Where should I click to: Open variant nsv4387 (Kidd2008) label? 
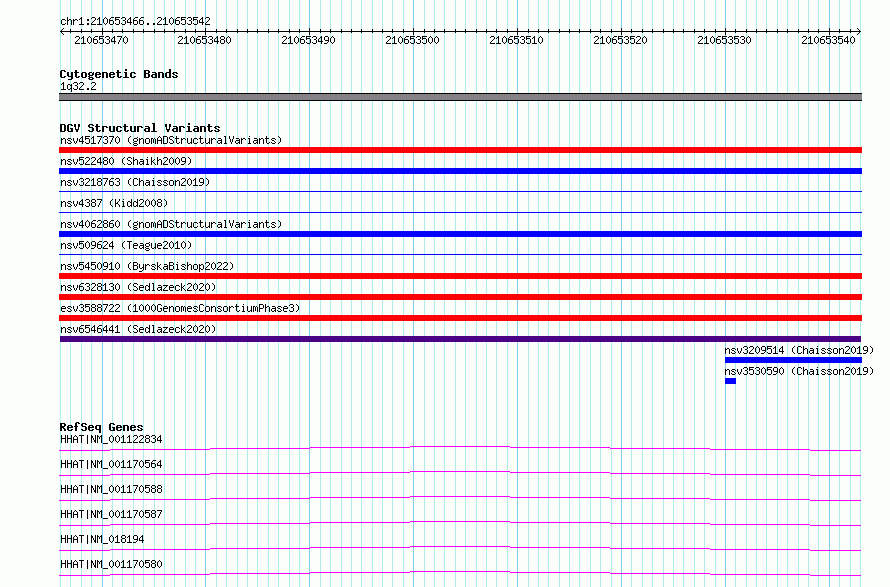[x=114, y=203]
